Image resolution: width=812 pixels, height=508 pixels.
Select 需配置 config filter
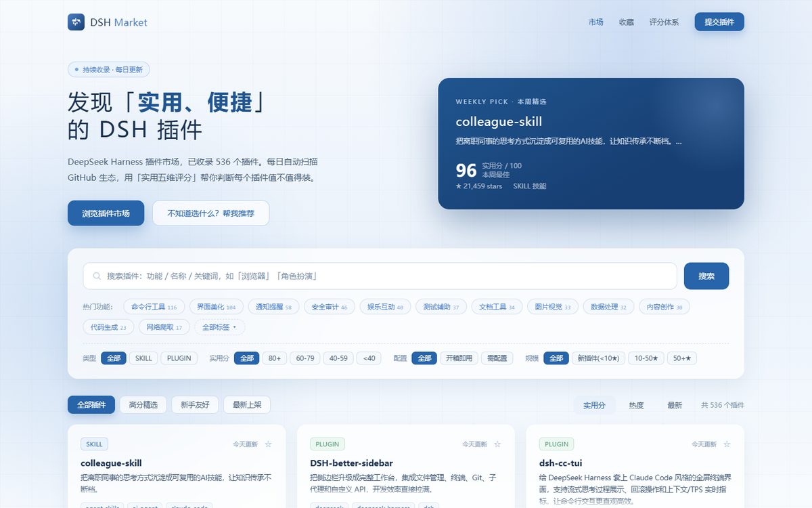pos(497,358)
